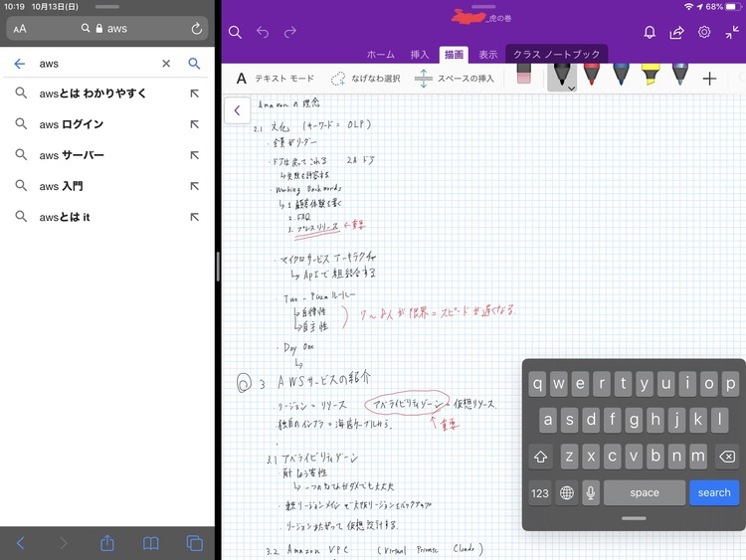Exit full screen with collapse arrows icon
This screenshot has height=560, width=746.
point(732,32)
